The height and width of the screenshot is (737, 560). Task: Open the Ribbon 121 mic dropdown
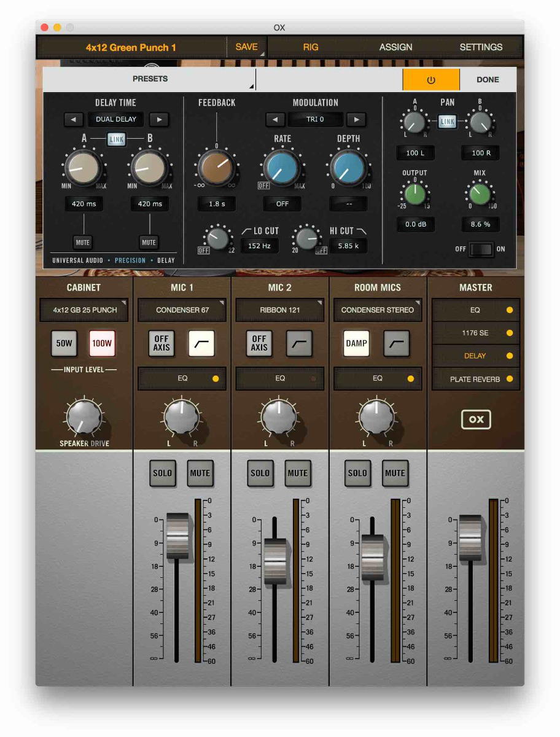point(280,310)
